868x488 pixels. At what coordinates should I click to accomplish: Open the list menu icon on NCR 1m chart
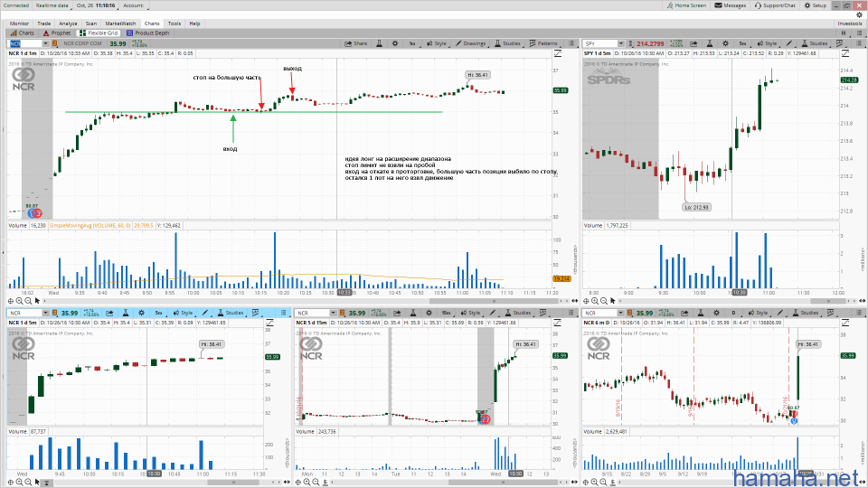click(571, 43)
